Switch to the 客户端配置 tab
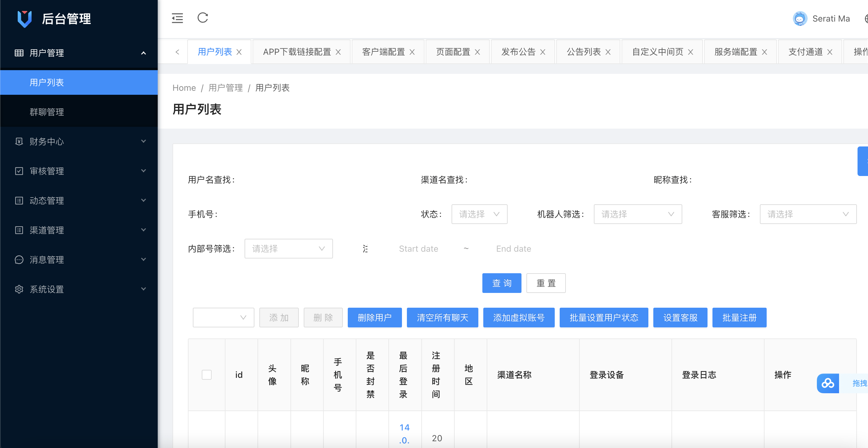868x448 pixels. [383, 52]
